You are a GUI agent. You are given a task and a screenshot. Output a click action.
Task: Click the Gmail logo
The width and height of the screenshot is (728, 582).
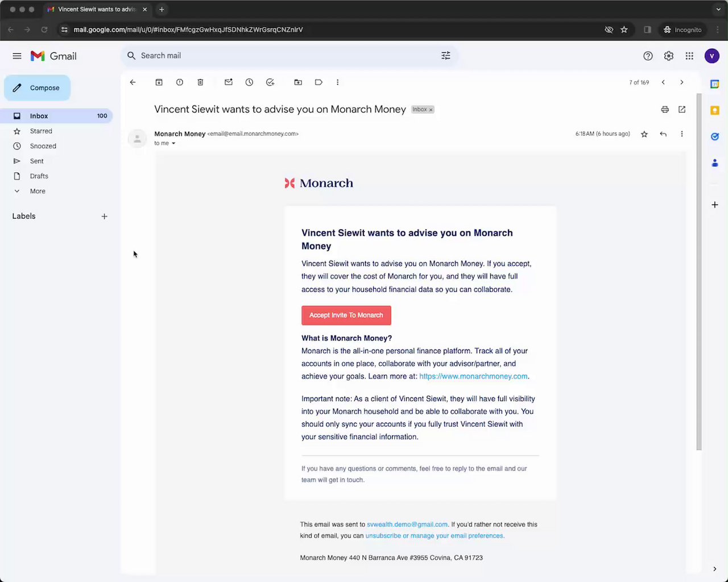pos(53,56)
